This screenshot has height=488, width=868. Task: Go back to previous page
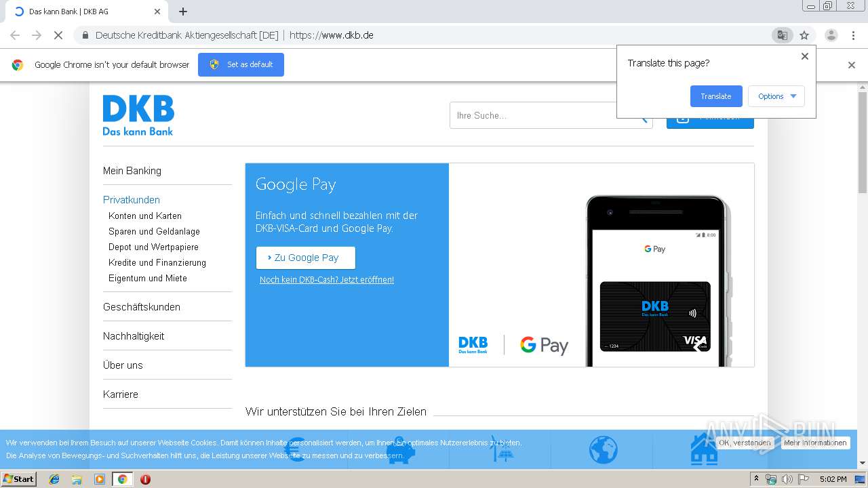click(15, 35)
